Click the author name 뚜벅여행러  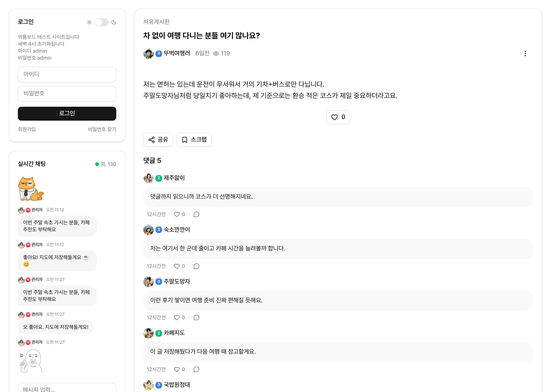[177, 53]
